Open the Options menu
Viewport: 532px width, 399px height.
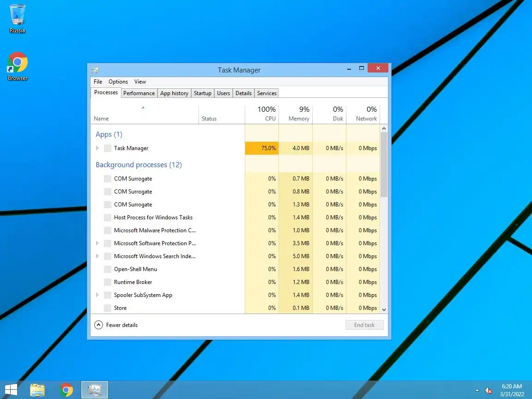(118, 82)
